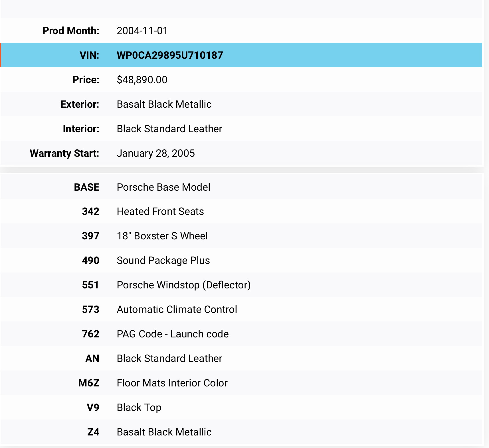Click the Warranty Start: label
The width and height of the screenshot is (489, 448).
(64, 153)
